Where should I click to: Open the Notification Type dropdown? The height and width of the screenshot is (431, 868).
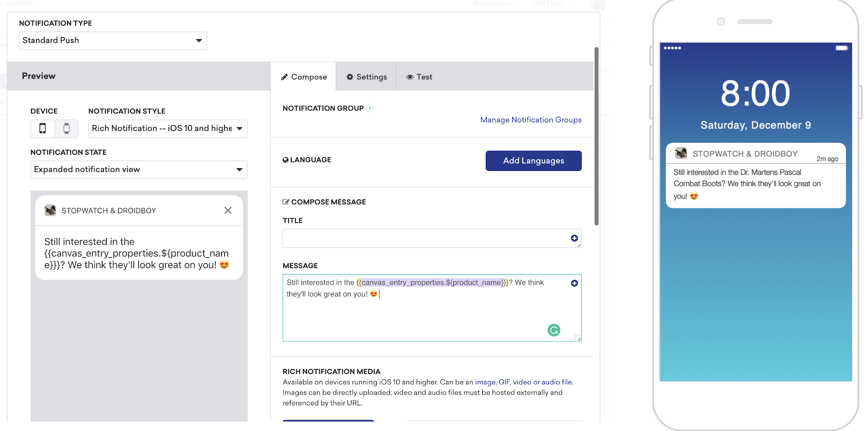click(x=113, y=40)
